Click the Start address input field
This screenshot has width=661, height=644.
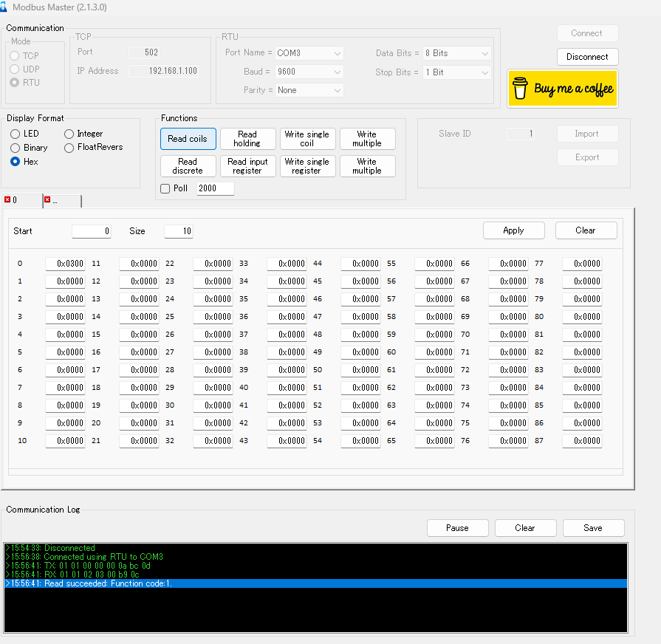(x=92, y=231)
